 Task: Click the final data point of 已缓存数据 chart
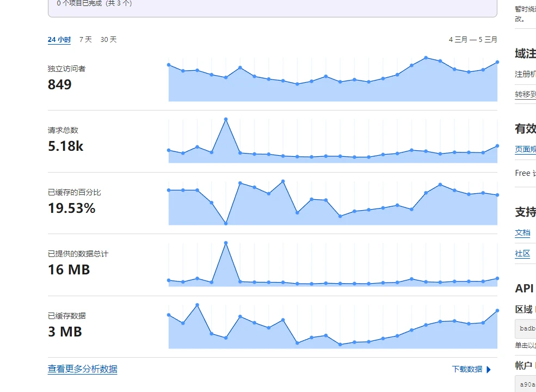[497, 311]
